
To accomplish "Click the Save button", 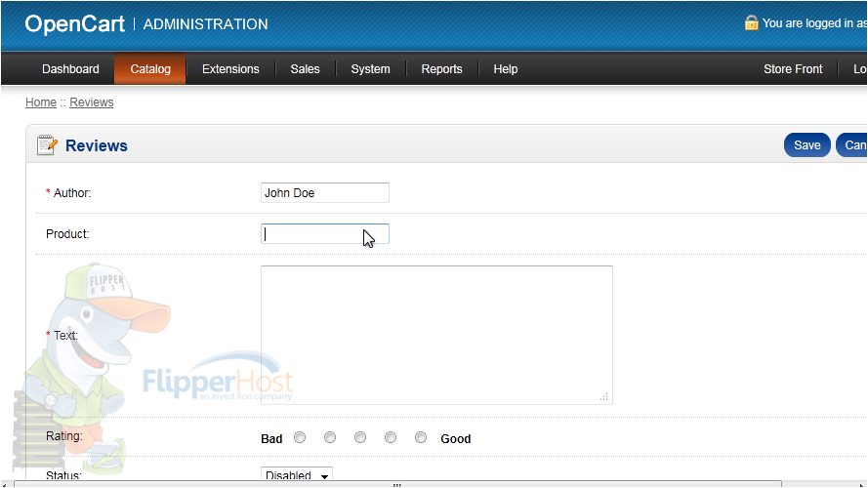I will pyautogui.click(x=807, y=145).
